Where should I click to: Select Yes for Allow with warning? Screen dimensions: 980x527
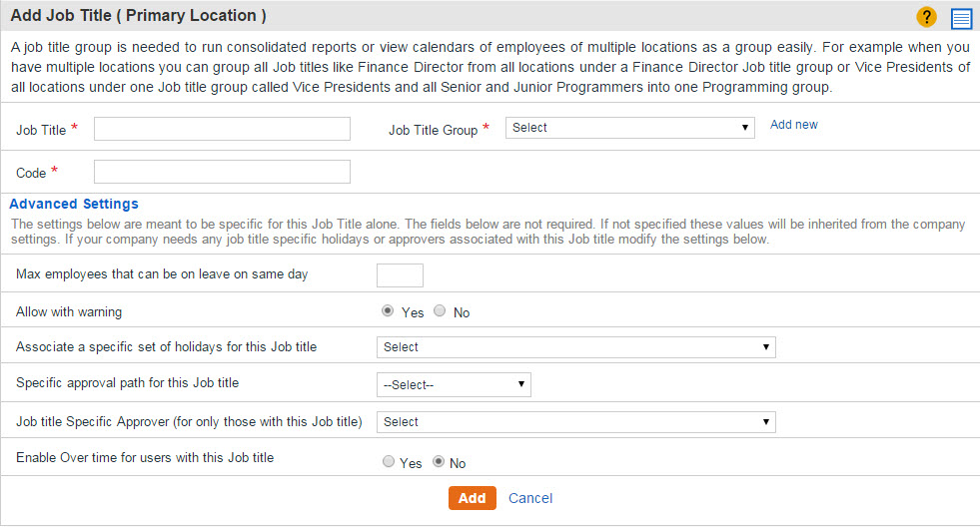pyautogui.click(x=388, y=311)
